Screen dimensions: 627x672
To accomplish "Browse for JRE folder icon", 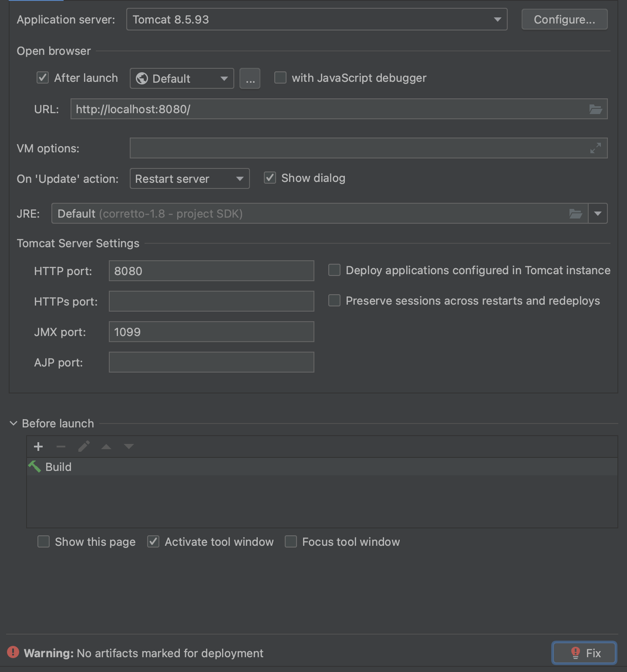I will [576, 213].
